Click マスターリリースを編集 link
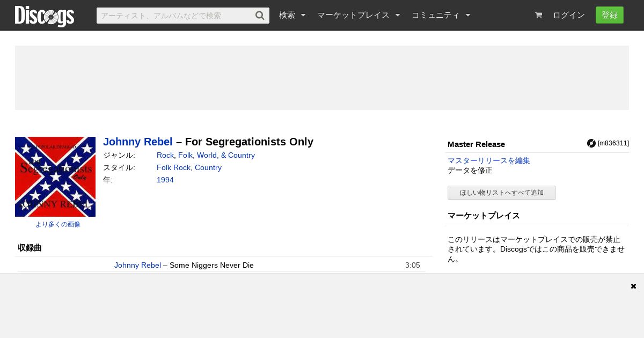This screenshot has height=338, width=644. (489, 160)
